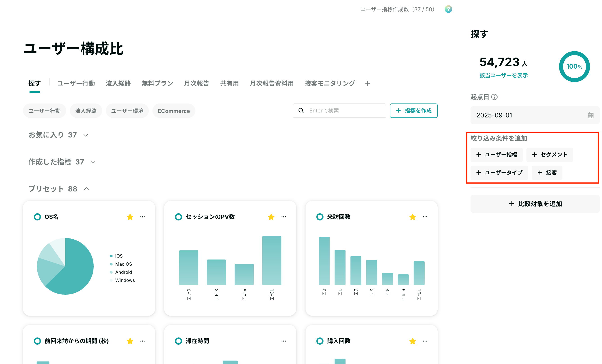Select the OS名 metric radio circle
The width and height of the screenshot is (602, 364).
(37, 217)
